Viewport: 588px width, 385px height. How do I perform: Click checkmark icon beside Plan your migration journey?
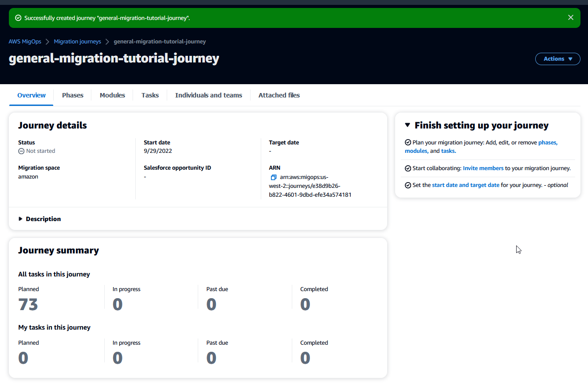tap(408, 143)
